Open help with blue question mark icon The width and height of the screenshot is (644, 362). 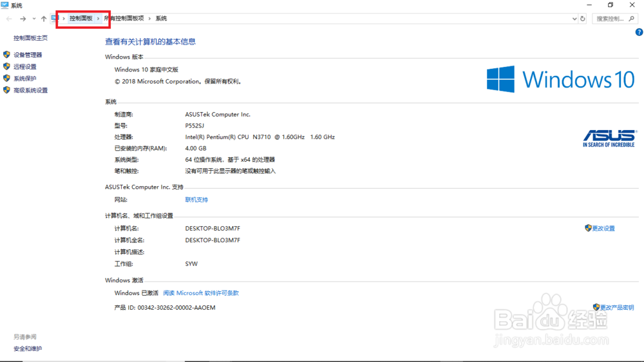(x=639, y=32)
